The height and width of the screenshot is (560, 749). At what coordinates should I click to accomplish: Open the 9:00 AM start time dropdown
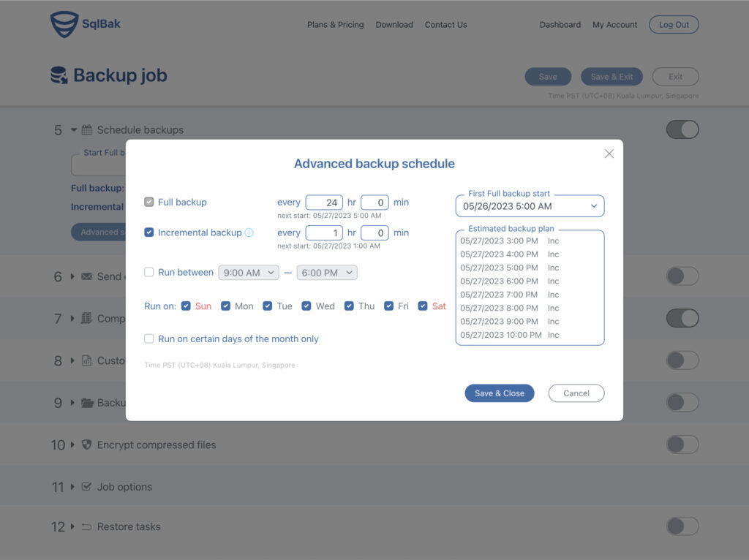point(249,273)
